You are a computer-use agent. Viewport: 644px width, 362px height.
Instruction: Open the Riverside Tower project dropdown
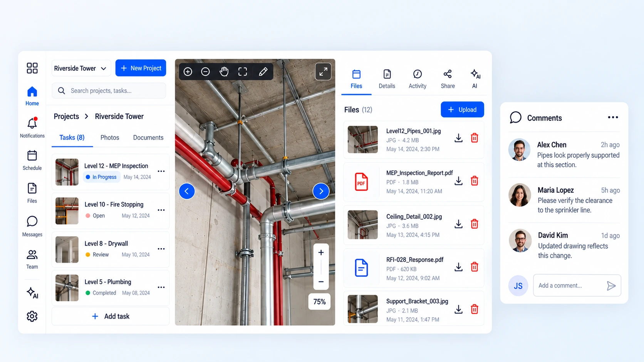80,68
